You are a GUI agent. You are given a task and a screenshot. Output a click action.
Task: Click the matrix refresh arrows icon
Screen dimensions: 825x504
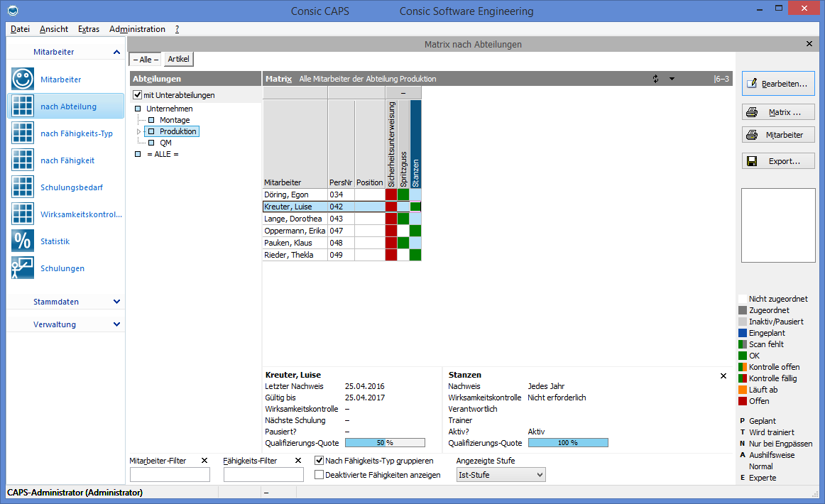(656, 79)
